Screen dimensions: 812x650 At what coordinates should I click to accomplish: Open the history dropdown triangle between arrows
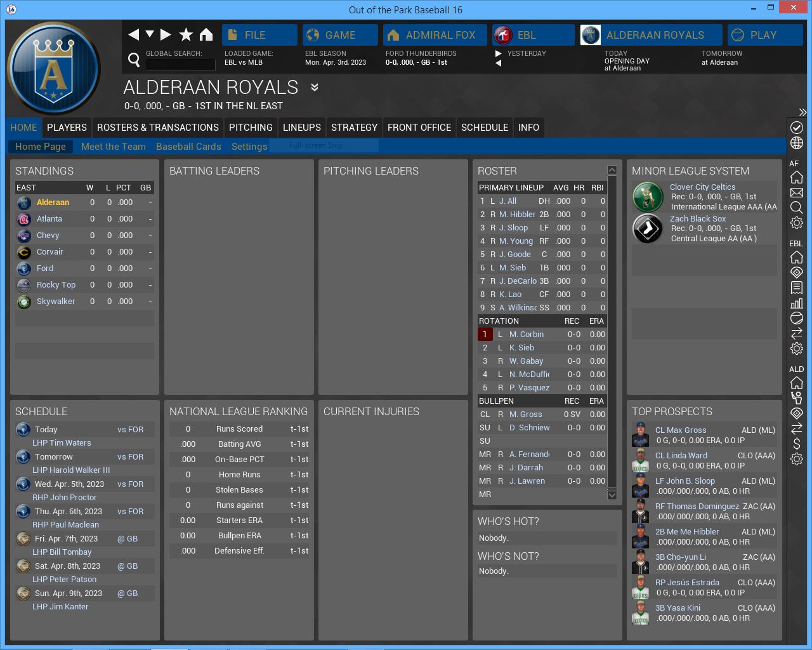[150, 34]
